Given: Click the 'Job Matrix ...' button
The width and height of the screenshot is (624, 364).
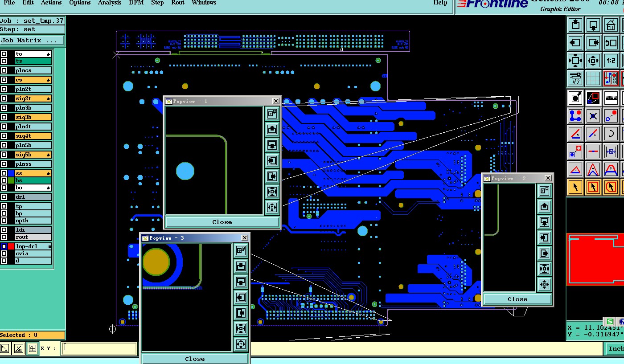Looking at the screenshot, I should point(32,40).
